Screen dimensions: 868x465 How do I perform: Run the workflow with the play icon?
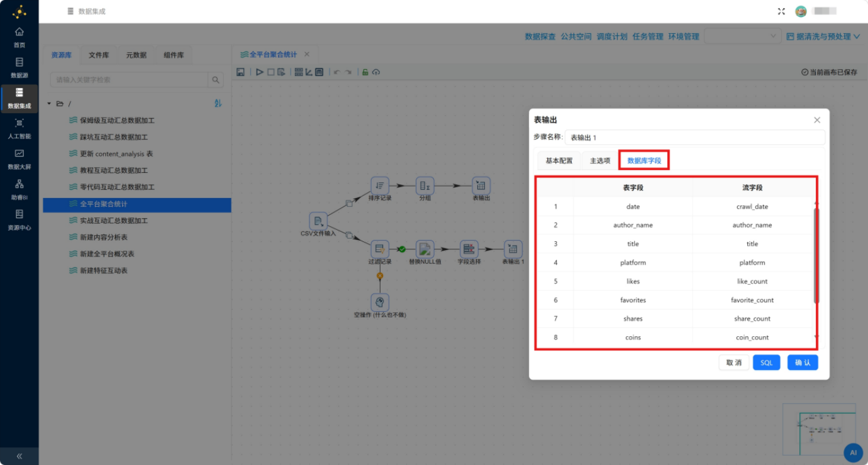(x=259, y=72)
